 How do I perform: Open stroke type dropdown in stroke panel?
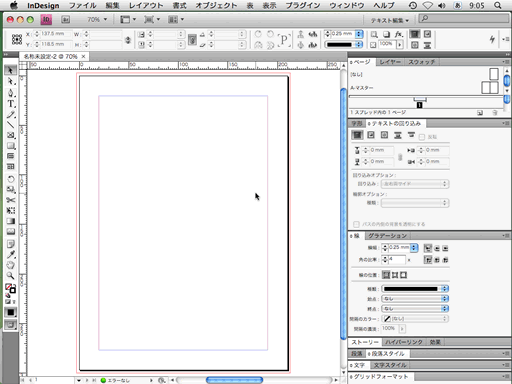point(415,289)
